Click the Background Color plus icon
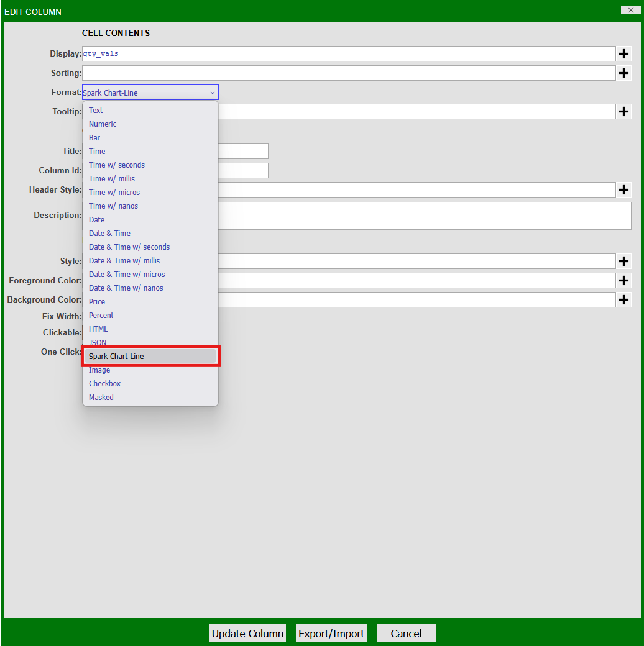The width and height of the screenshot is (644, 646). tap(624, 300)
